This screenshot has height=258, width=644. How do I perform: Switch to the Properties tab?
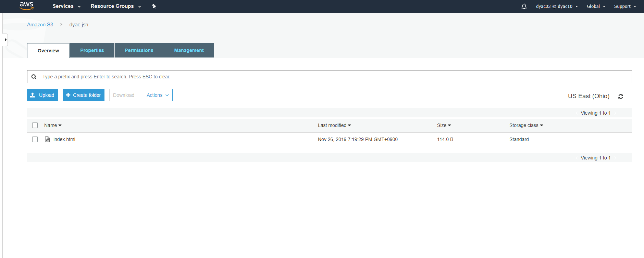[x=92, y=50]
